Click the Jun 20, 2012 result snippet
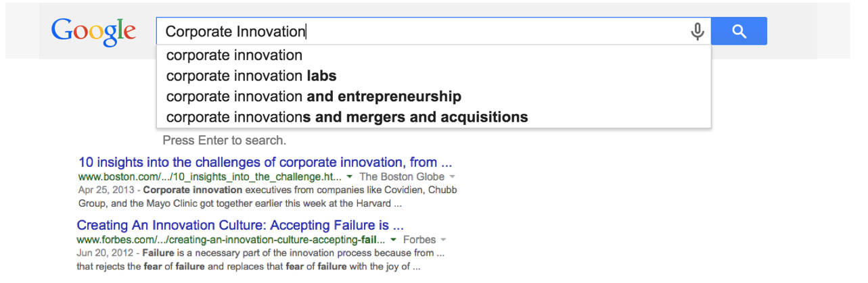 (260, 259)
